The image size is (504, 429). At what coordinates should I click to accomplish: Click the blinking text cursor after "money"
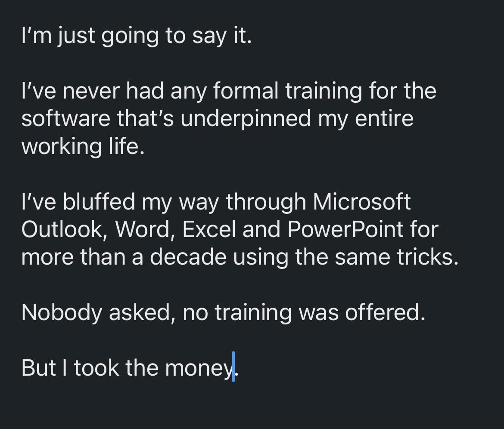click(x=233, y=367)
